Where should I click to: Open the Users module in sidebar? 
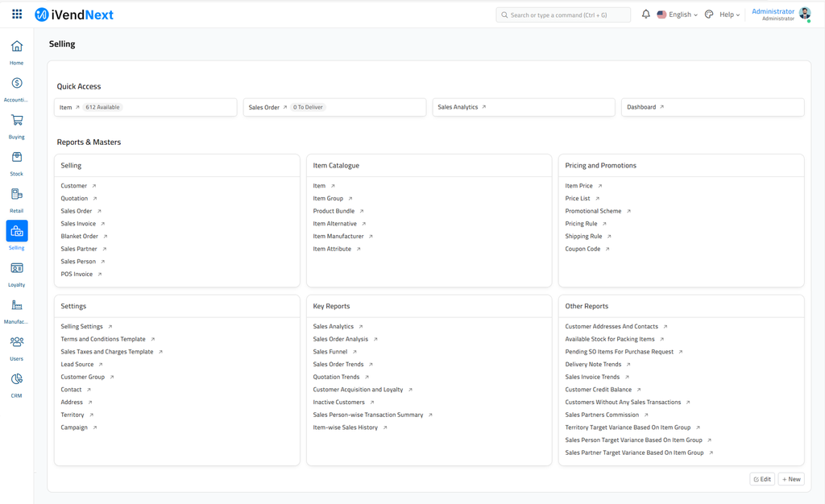[16, 343]
